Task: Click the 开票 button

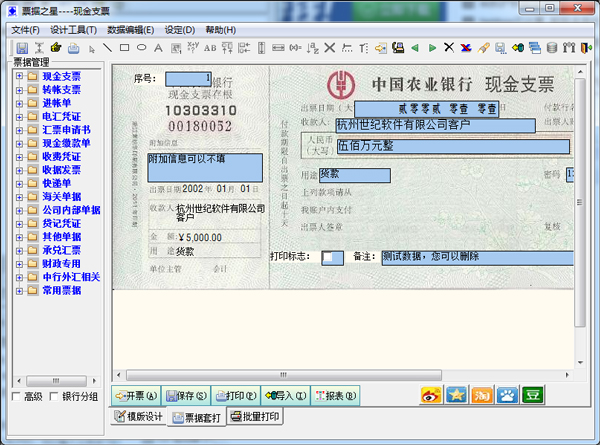Action: tap(135, 396)
